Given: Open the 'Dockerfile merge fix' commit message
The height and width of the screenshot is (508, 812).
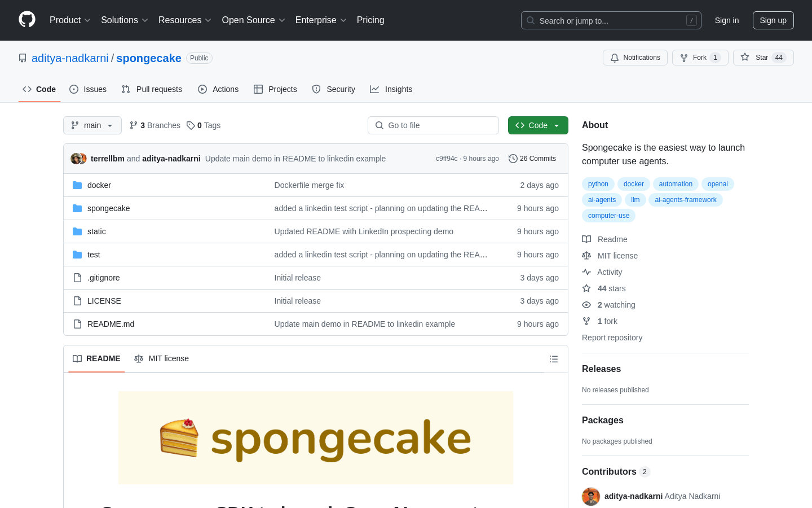Looking at the screenshot, I should click(309, 185).
